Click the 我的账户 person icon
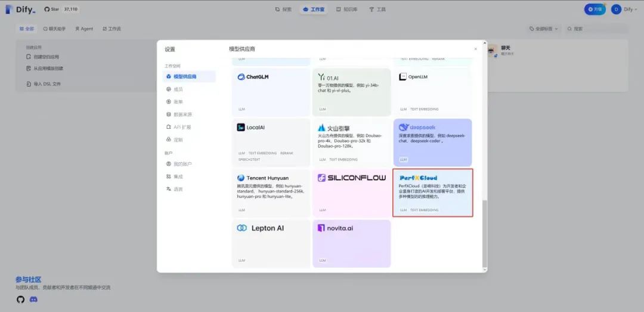Screen dimensions: 644x312 pos(168,164)
